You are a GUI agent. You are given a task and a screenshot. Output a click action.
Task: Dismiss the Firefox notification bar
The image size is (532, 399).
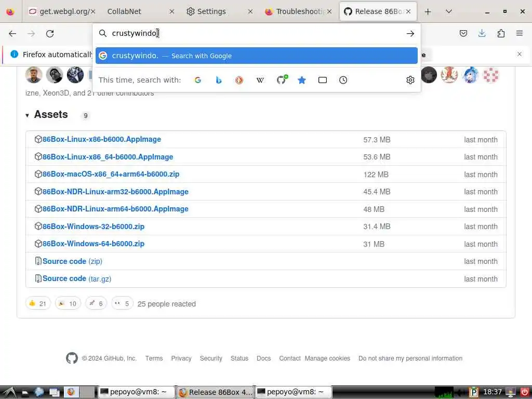coord(519,54)
